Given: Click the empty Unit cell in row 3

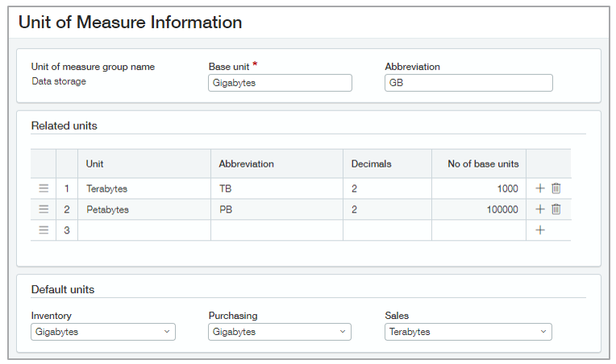Looking at the screenshot, I should point(144,230).
